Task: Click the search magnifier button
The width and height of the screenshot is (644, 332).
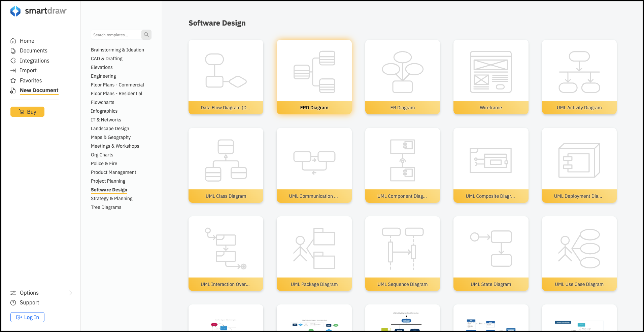Action: point(146,35)
